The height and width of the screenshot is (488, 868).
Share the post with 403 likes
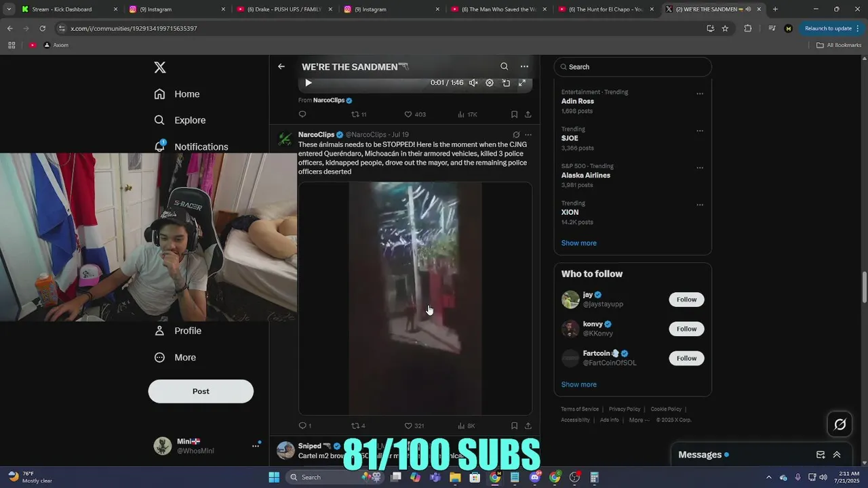[x=528, y=115]
